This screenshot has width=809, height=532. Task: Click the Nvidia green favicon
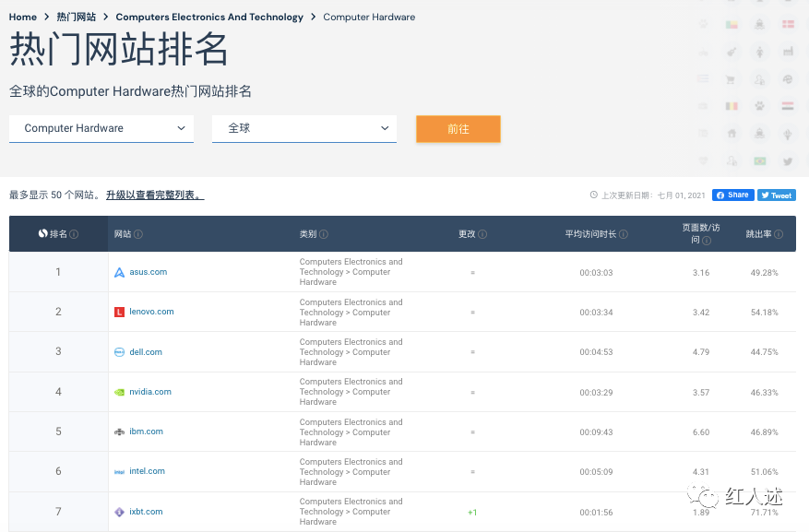[119, 392]
